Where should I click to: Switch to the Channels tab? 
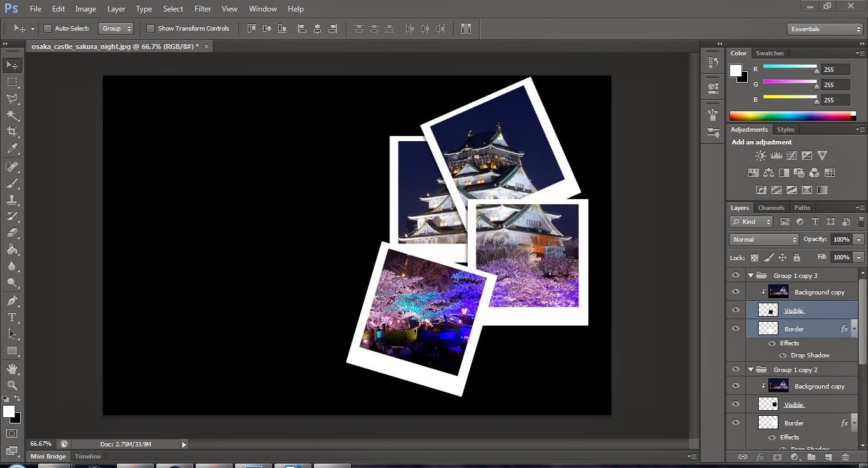[x=771, y=208]
